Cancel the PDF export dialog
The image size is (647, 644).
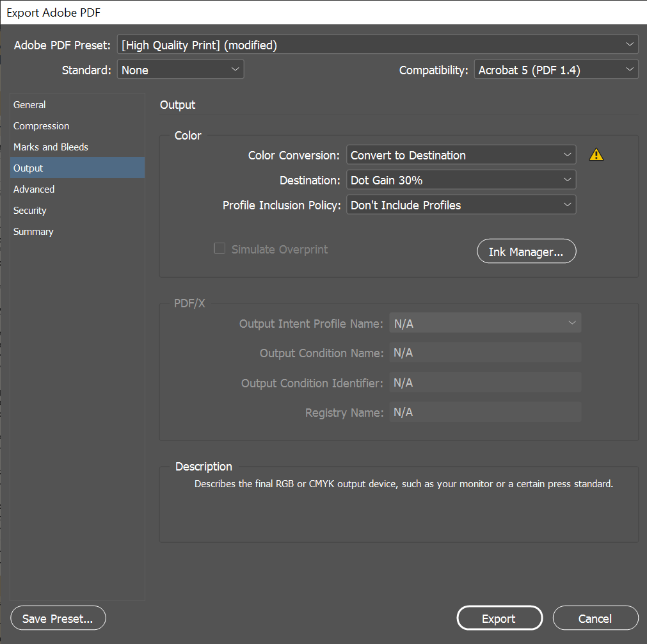tap(595, 618)
